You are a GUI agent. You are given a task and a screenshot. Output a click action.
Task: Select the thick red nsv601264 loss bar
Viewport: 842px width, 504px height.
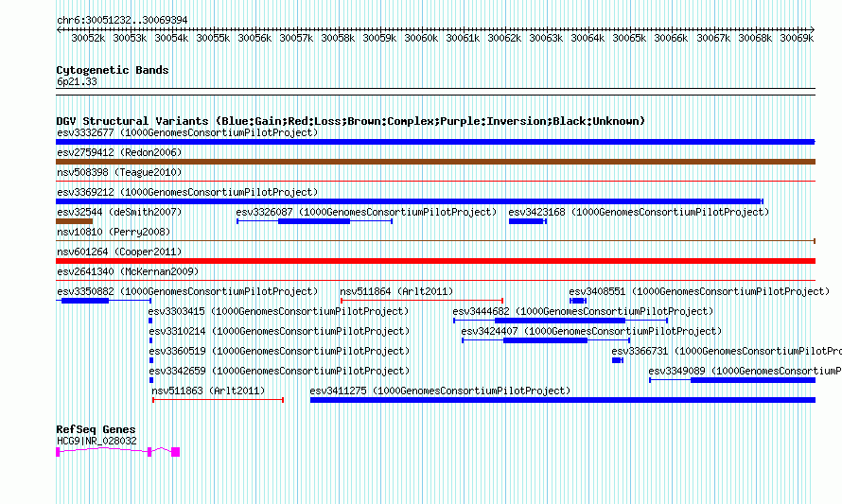click(x=435, y=261)
